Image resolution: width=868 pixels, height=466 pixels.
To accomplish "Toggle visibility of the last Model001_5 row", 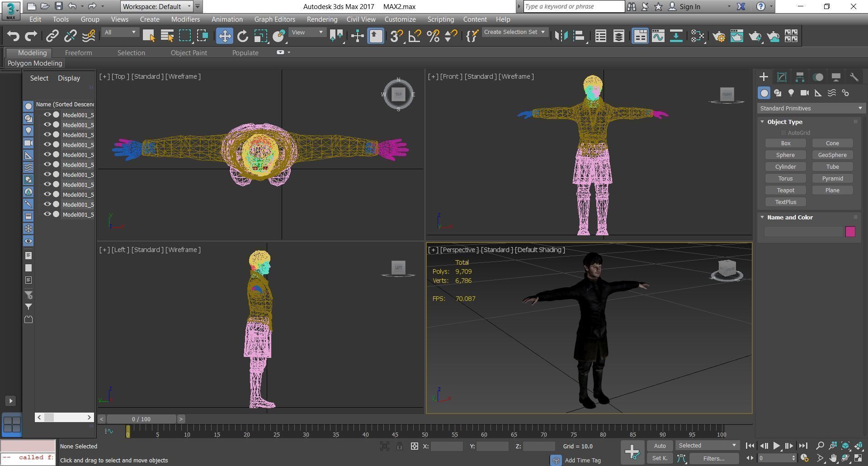I will click(x=47, y=214).
